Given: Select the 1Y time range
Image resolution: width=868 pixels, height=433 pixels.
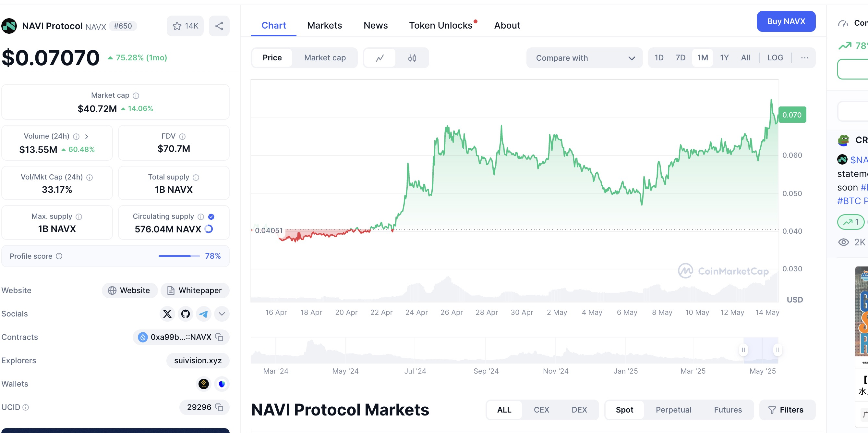Looking at the screenshot, I should coord(724,58).
